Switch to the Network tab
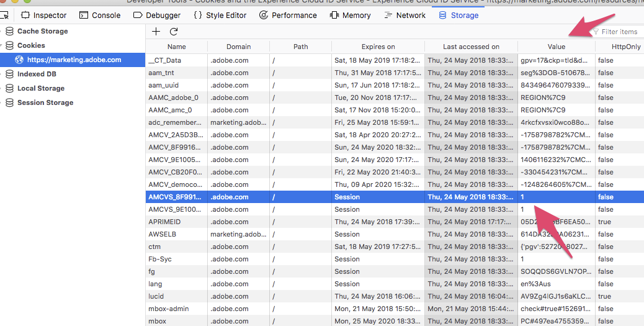Screen dimensions: 644x326 405,15
